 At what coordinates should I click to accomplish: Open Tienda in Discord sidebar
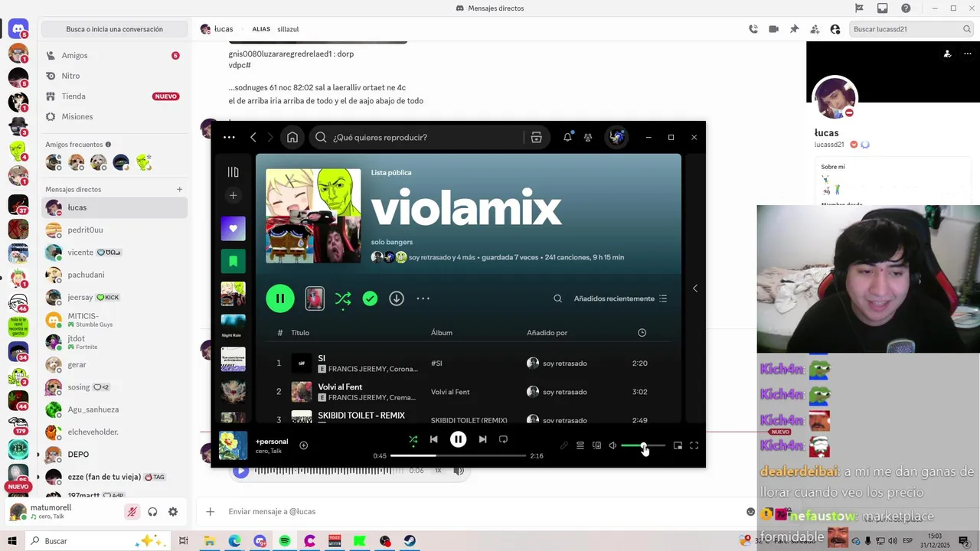pyautogui.click(x=114, y=96)
